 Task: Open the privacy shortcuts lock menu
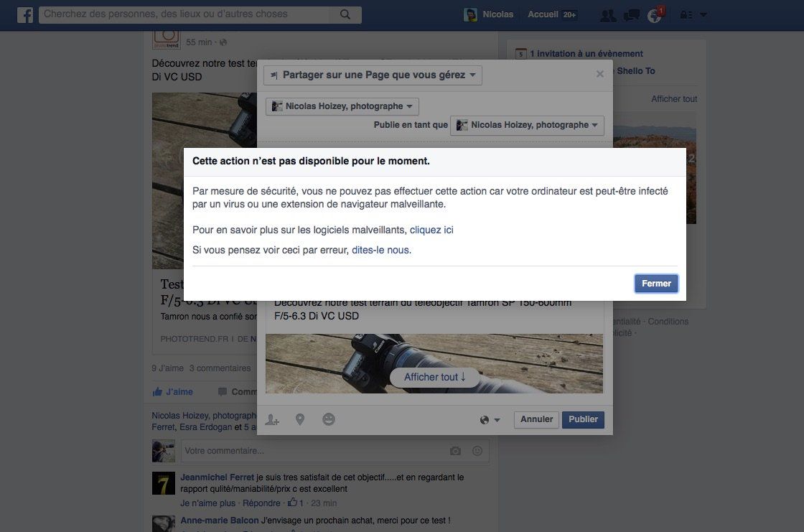point(692,15)
